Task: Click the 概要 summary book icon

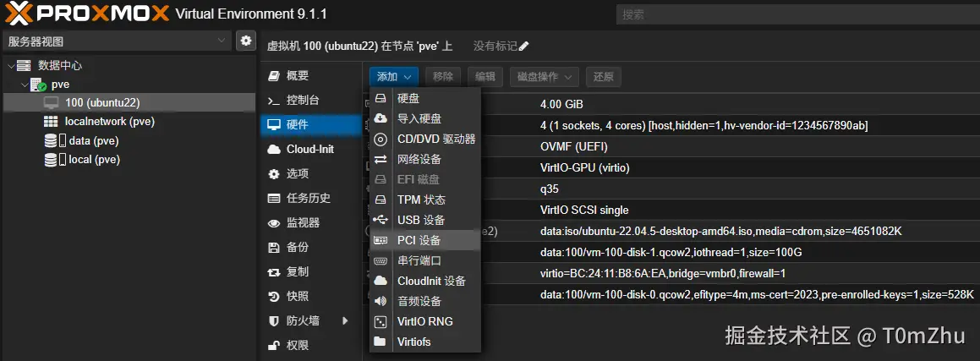Action: (x=274, y=76)
